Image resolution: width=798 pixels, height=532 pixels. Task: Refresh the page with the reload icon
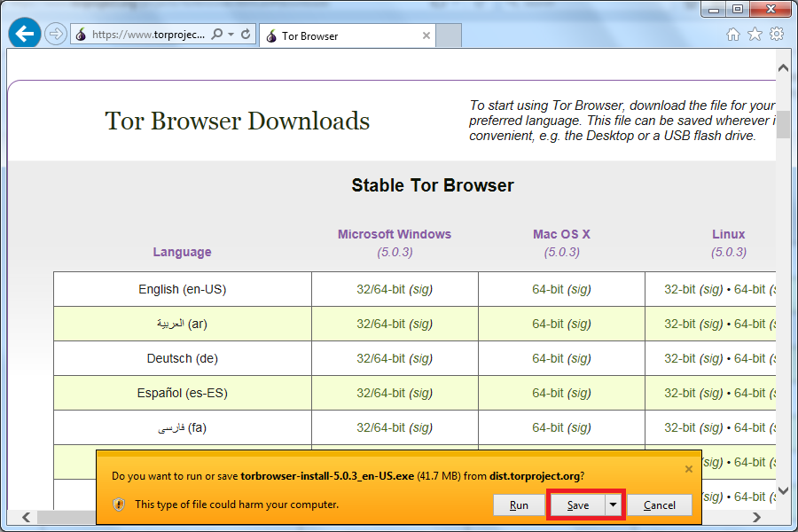(246, 34)
